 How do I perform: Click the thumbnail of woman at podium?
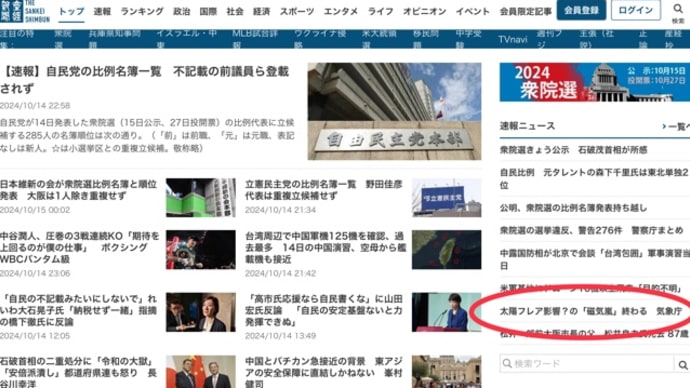click(446, 312)
